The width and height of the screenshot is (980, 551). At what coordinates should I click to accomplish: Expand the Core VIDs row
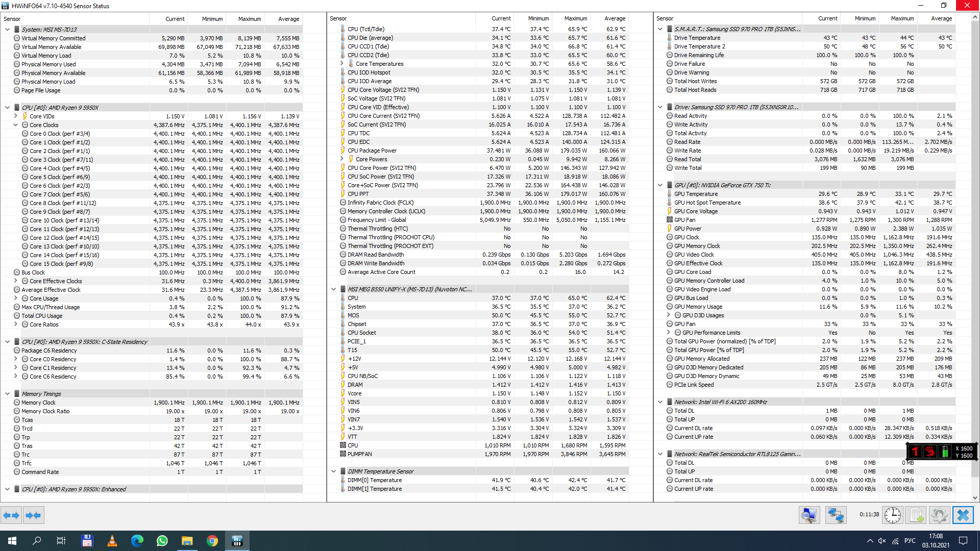[15, 116]
